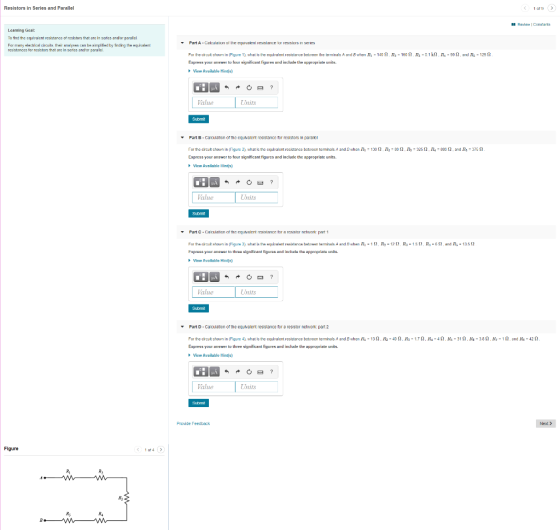Image resolution: width=560 pixels, height=530 pixels.
Task: Open symbols icon in Part A toolbar
Action: (215, 88)
